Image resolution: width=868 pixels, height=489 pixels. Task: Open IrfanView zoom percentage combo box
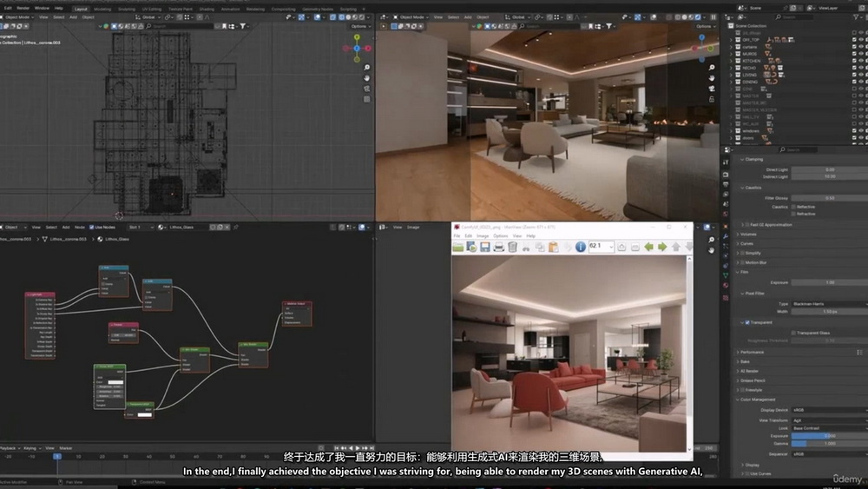[x=602, y=247]
